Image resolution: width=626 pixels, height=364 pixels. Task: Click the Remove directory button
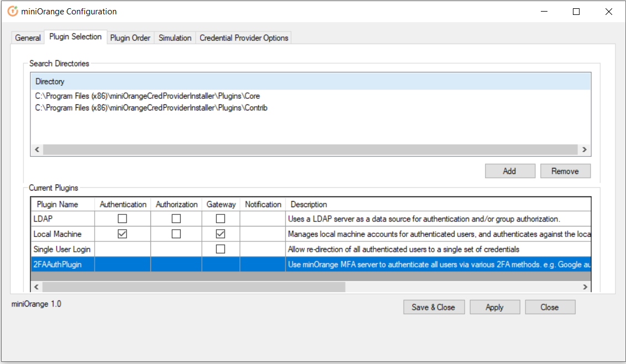pos(565,171)
